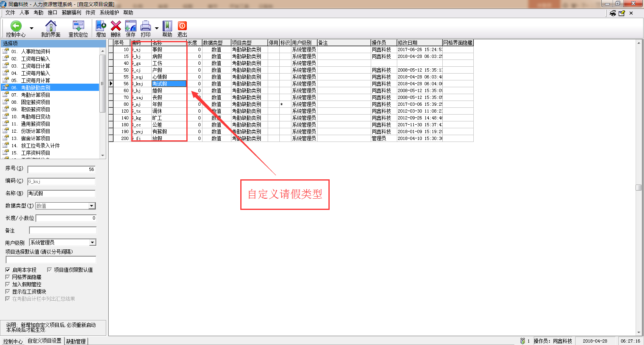
Task: Expand the arrow next to 控制中心 button
Action: [31, 29]
